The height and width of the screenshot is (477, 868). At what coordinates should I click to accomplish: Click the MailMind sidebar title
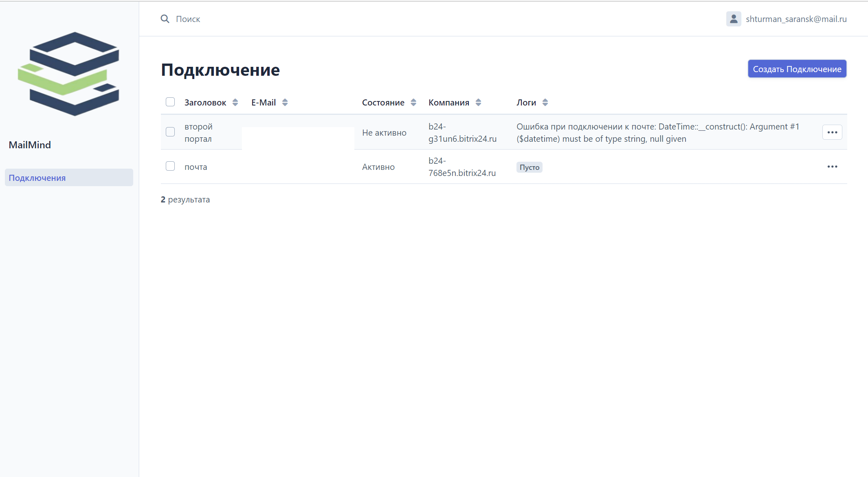(30, 145)
